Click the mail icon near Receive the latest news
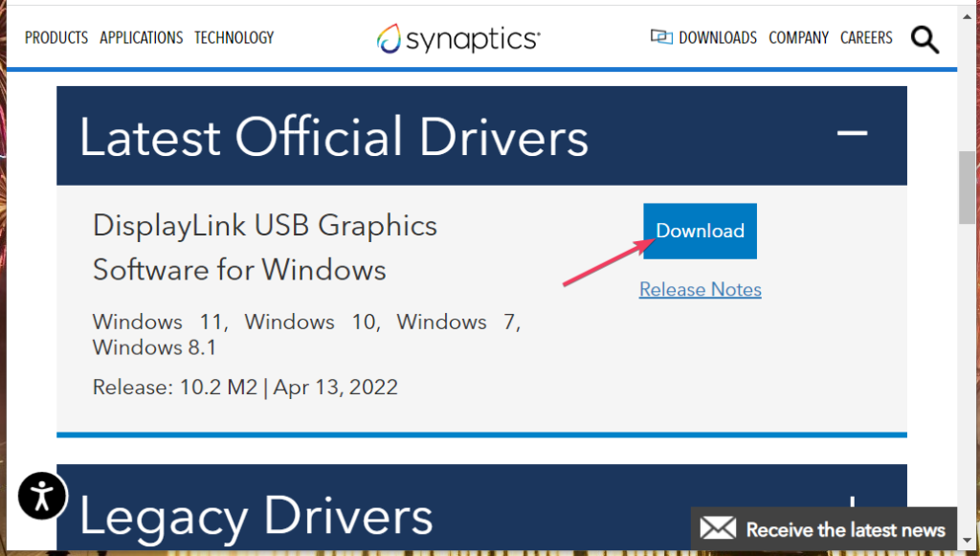 pos(720,528)
